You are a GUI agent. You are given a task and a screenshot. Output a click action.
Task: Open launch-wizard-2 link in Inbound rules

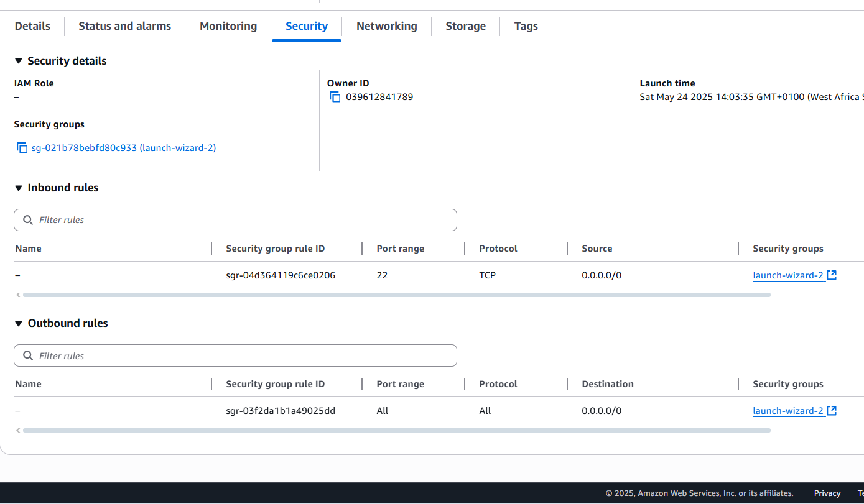click(x=787, y=275)
